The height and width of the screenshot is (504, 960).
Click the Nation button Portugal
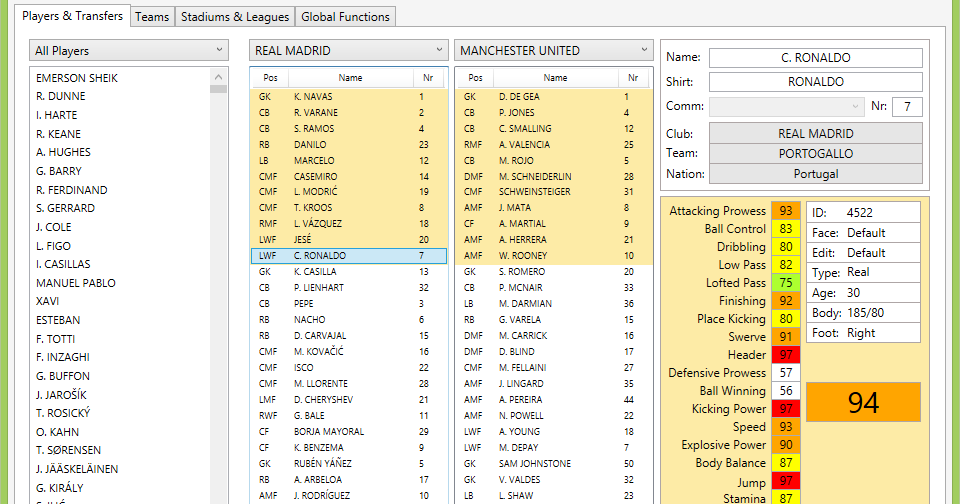(816, 173)
